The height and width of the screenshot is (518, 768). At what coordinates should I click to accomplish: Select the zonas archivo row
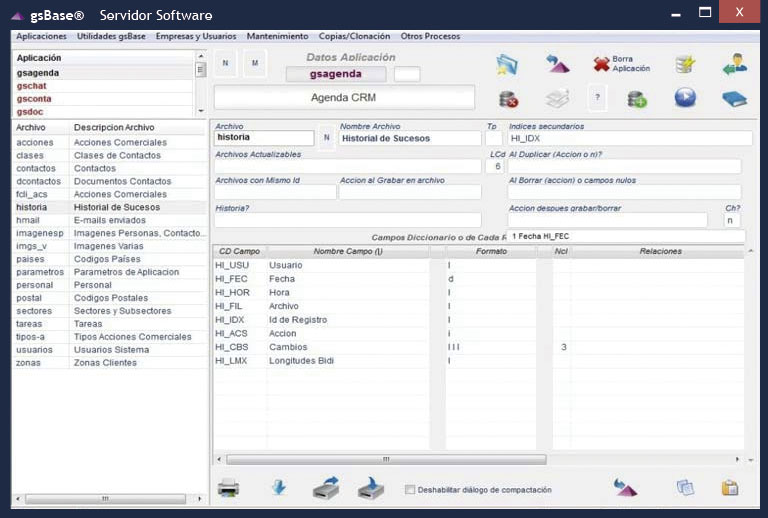tap(110, 363)
